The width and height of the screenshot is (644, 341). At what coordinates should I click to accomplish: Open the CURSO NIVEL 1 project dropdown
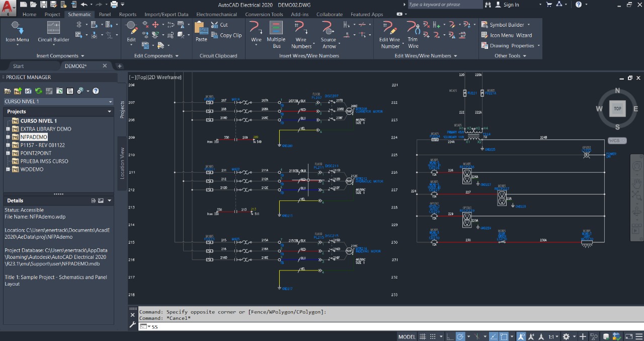click(110, 101)
